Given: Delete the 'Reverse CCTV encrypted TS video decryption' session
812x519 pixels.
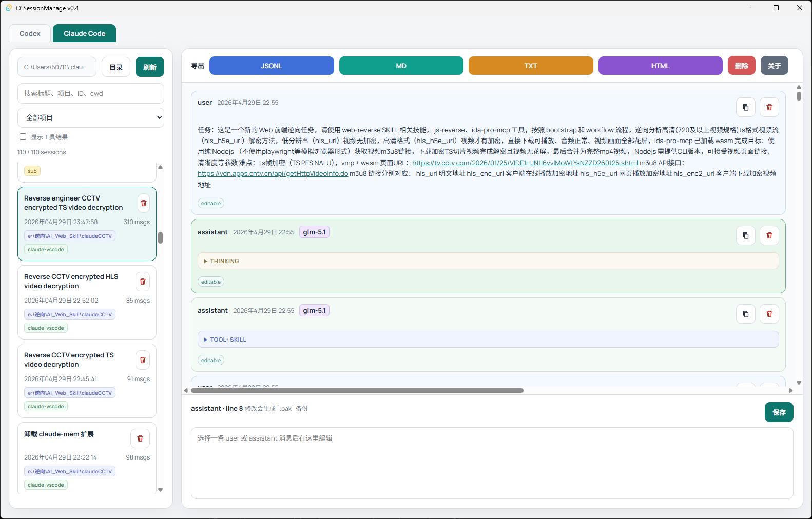Looking at the screenshot, I should point(143,360).
